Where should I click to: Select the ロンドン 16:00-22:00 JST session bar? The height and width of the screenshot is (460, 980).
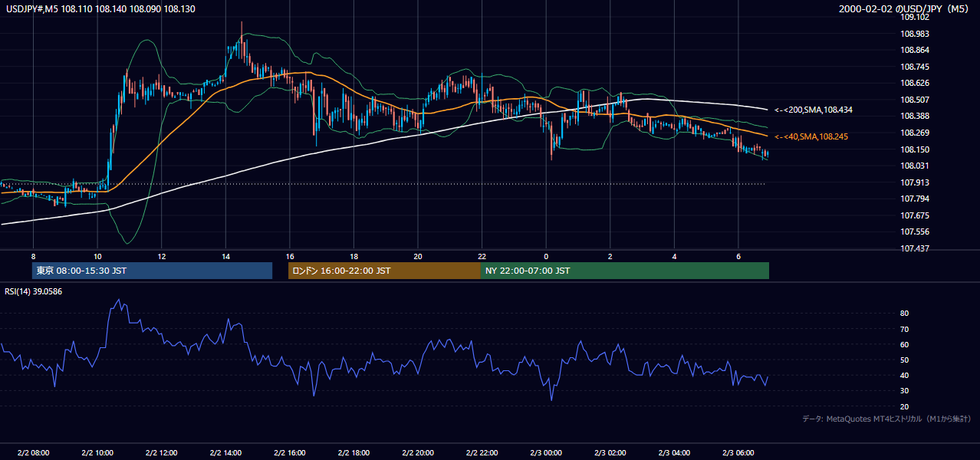tap(384, 271)
